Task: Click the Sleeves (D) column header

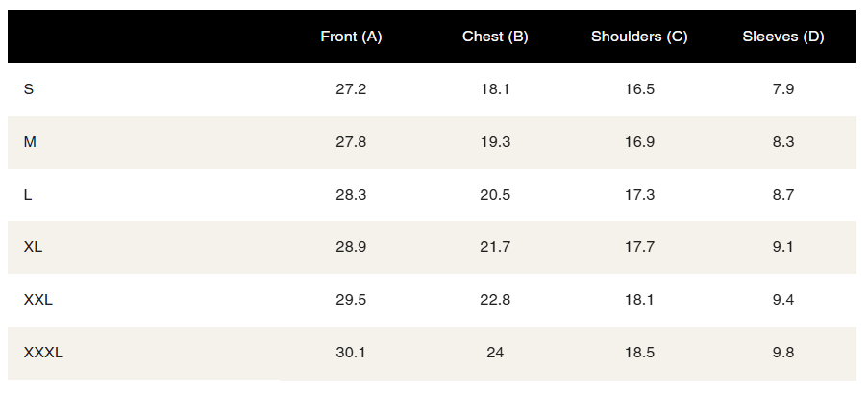Action: (783, 37)
